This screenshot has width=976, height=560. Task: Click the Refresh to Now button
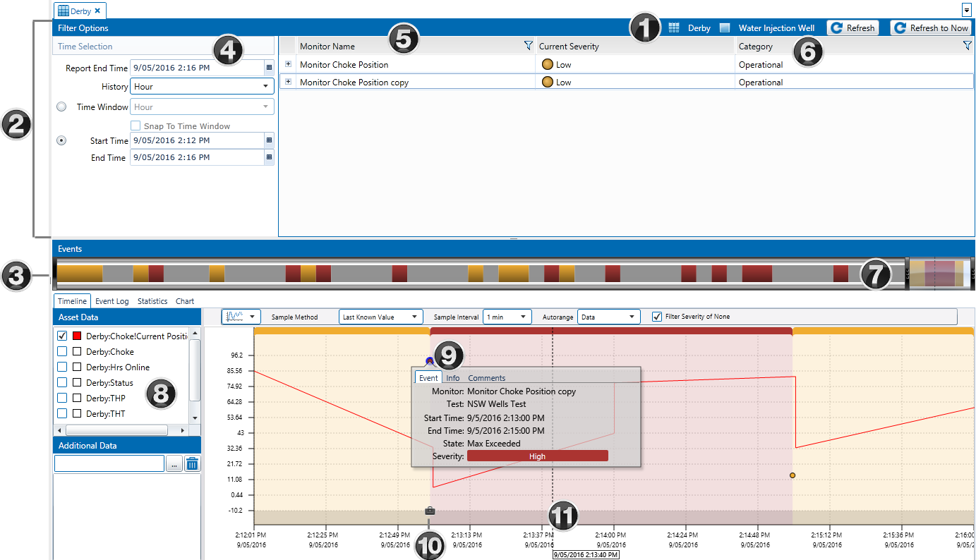coord(931,28)
